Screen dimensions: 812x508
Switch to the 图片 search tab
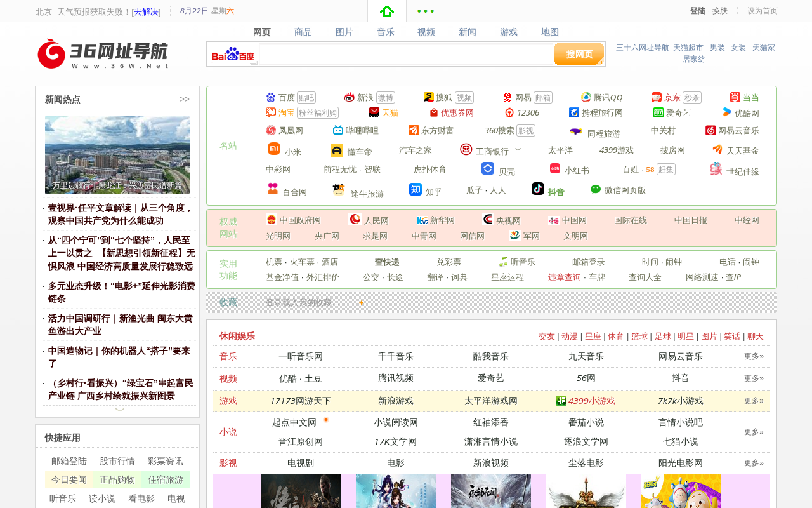coord(344,32)
